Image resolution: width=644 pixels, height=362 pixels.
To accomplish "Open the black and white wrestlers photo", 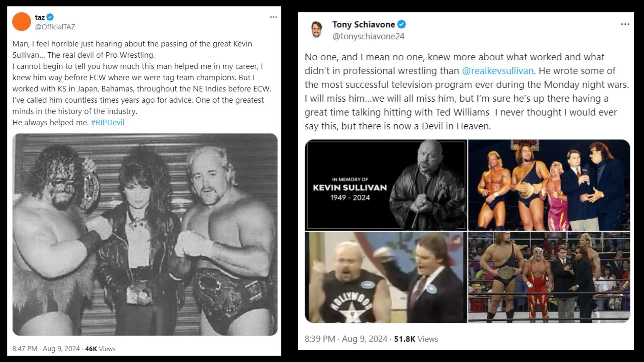I will point(145,234).
